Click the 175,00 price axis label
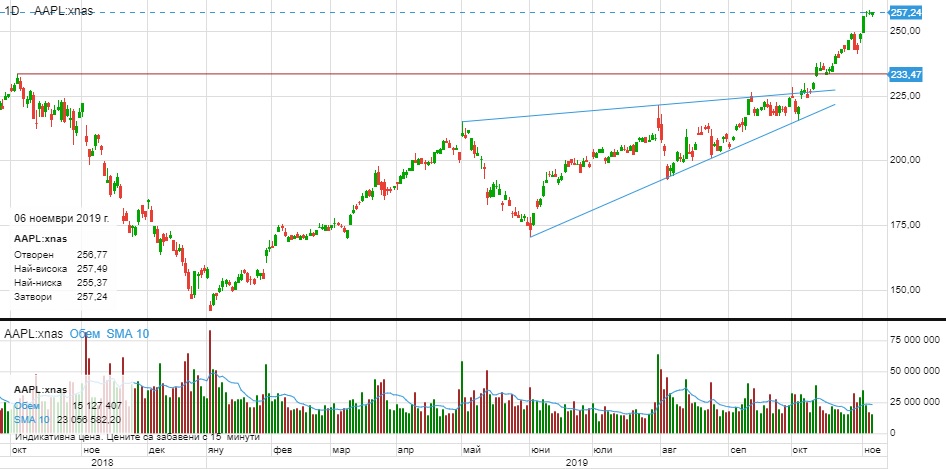 tap(906, 225)
